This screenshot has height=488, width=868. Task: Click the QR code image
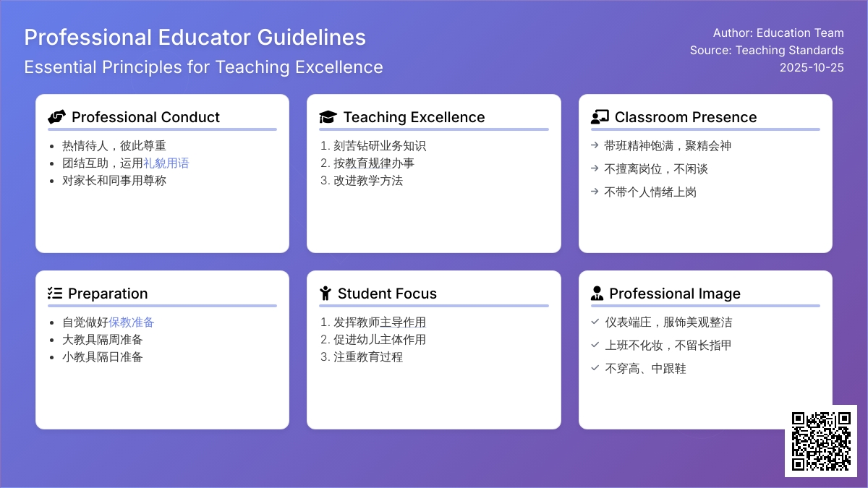click(820, 441)
